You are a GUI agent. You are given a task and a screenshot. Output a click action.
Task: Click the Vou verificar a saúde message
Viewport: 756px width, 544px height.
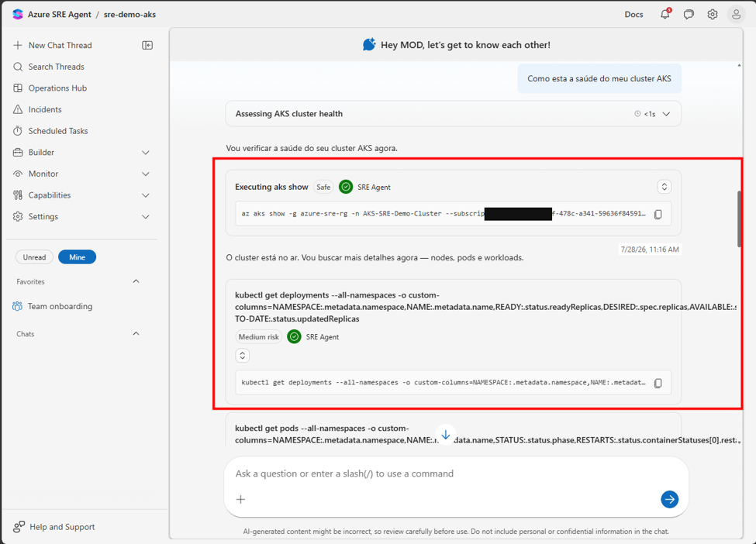(312, 149)
